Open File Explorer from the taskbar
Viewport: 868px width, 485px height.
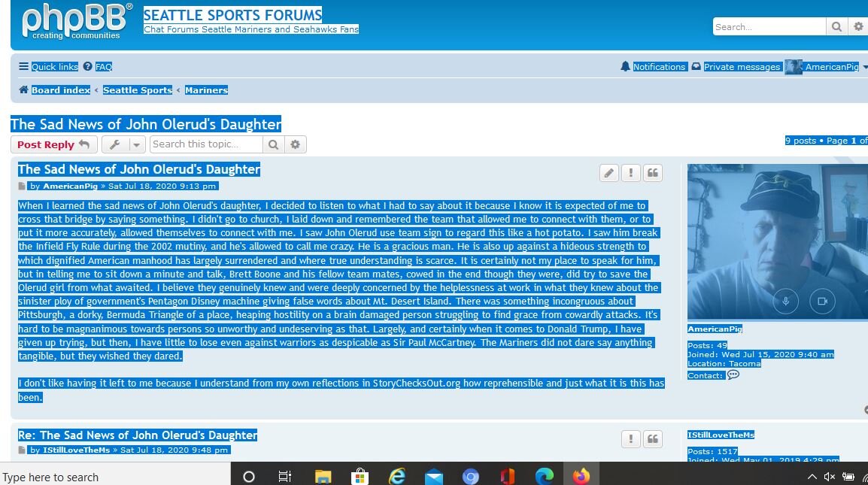tap(323, 476)
